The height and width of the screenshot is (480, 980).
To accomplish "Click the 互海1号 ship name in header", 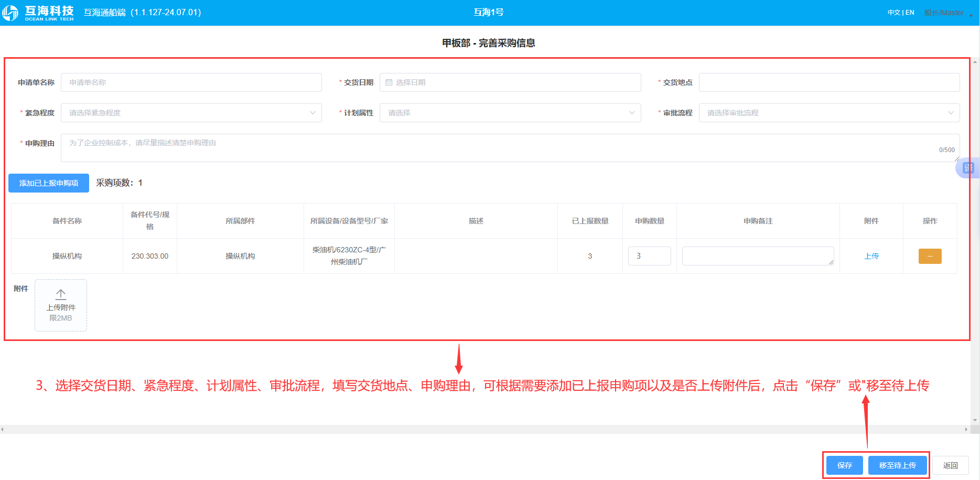I will 489,12.
